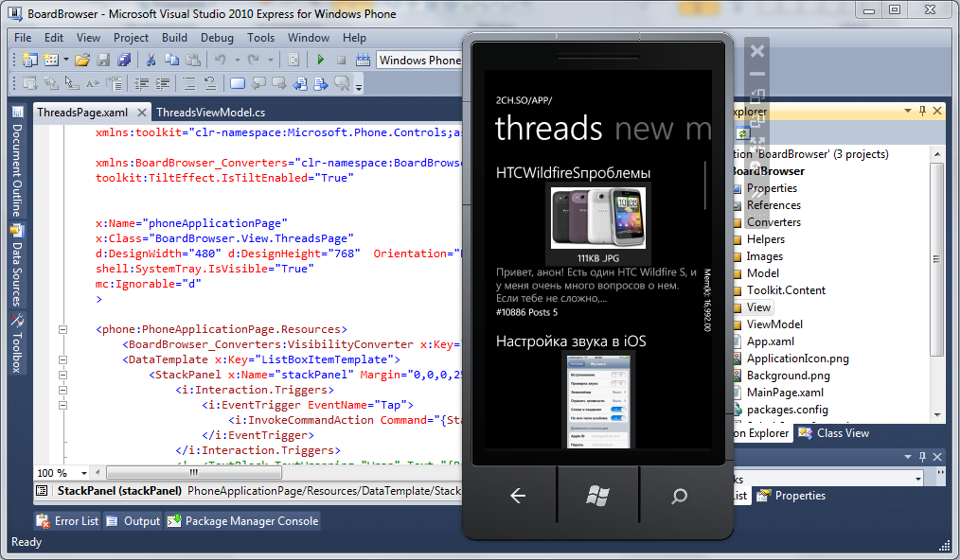Click the Add New Item toolbar icon

(51, 60)
